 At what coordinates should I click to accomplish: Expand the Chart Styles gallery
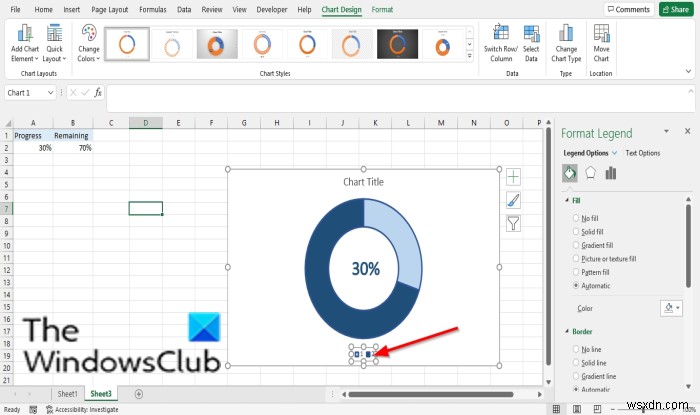470,57
